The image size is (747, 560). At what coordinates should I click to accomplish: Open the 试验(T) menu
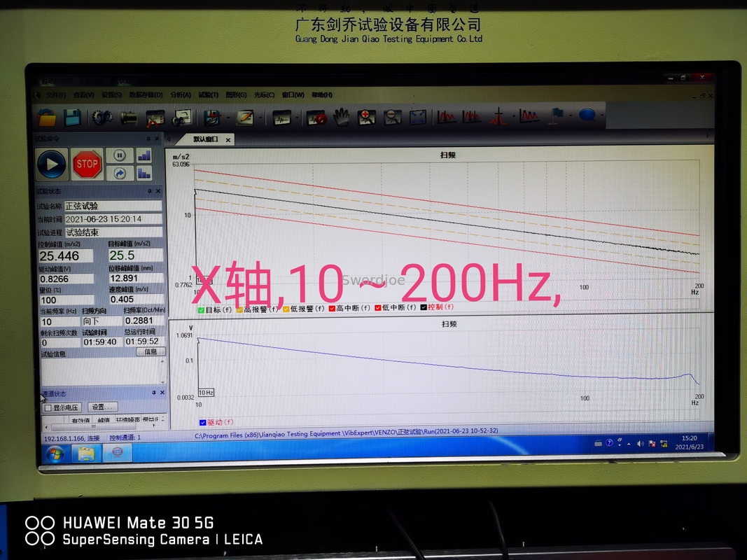[x=208, y=94]
